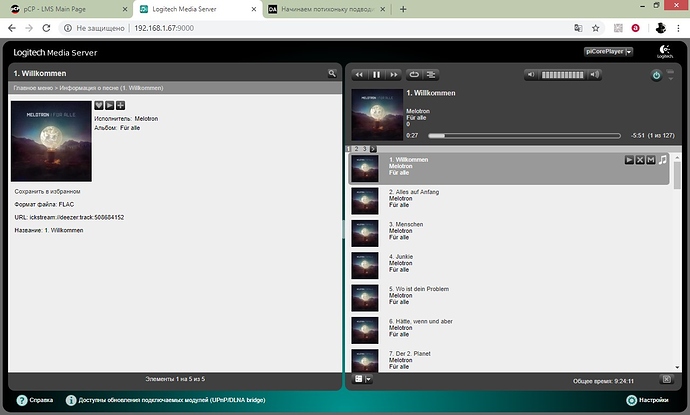Screen dimensions: 690x415
Task: Click the Für alle album link in info panel
Action: [x=130, y=128]
